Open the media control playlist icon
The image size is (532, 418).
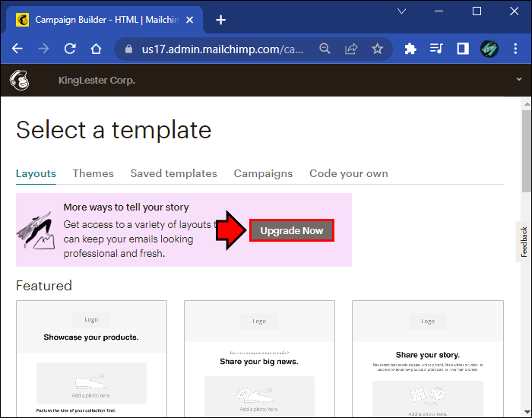pos(436,49)
